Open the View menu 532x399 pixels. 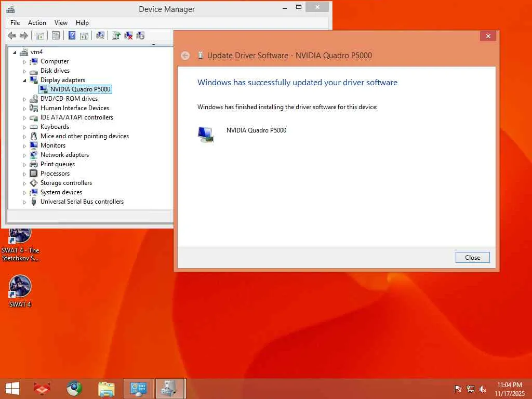[61, 23]
